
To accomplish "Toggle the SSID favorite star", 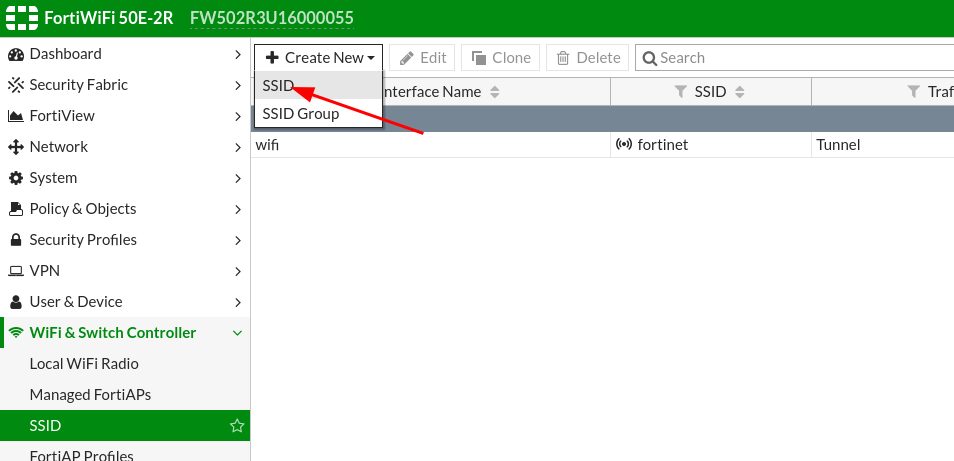I will click(x=237, y=426).
